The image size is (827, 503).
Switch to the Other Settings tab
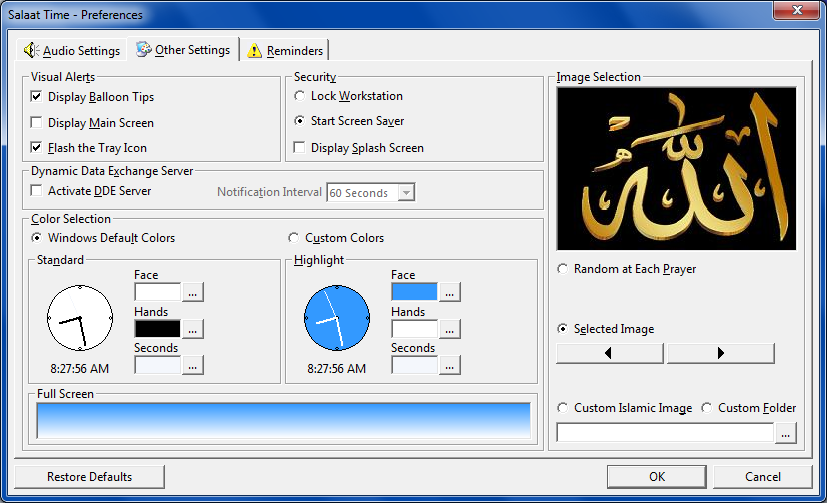(183, 50)
